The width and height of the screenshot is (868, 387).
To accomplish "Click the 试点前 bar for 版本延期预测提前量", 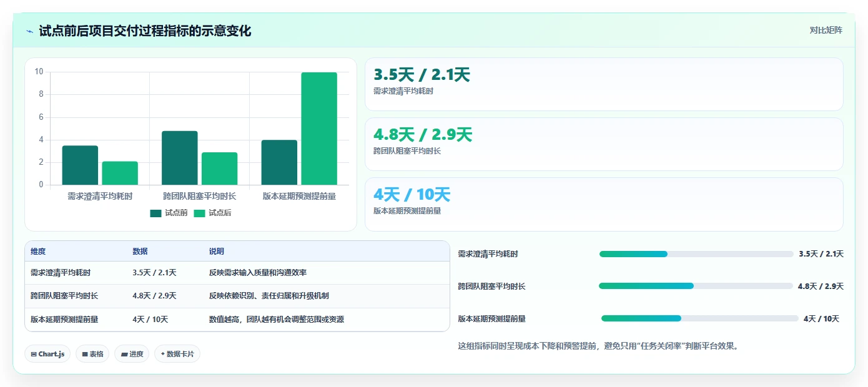I will pos(279,162).
